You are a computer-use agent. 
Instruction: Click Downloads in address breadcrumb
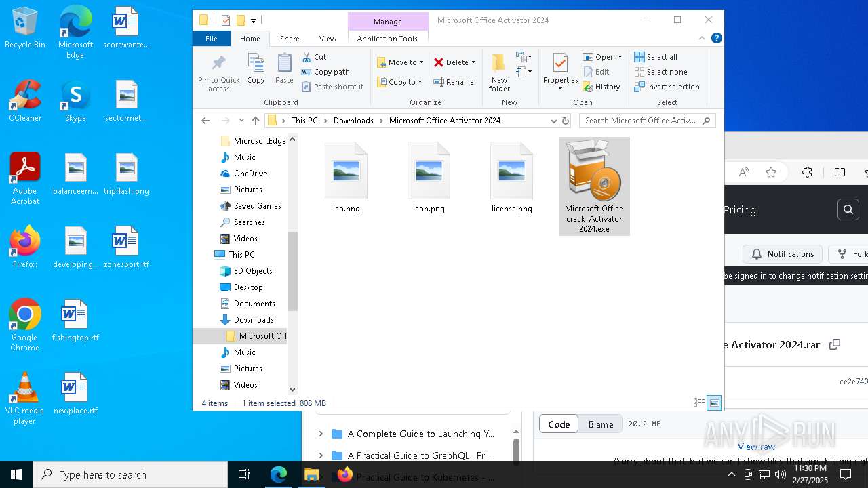click(x=353, y=121)
